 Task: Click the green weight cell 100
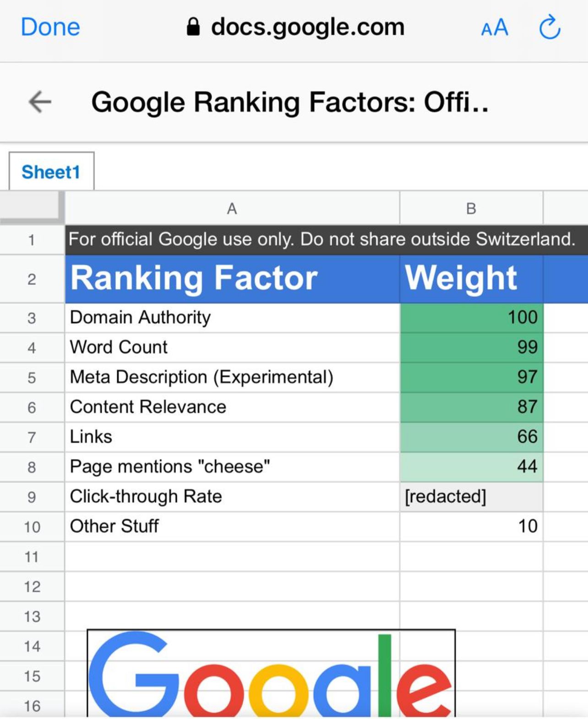tap(471, 318)
